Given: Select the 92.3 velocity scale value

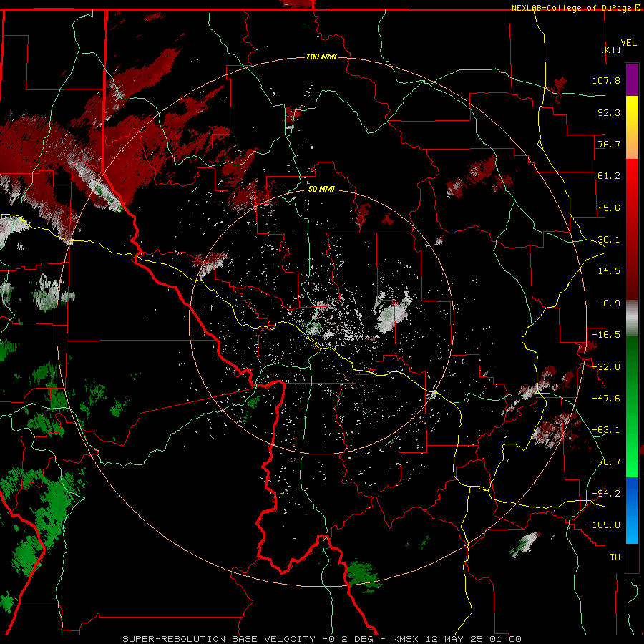Looking at the screenshot, I should click(x=609, y=112).
